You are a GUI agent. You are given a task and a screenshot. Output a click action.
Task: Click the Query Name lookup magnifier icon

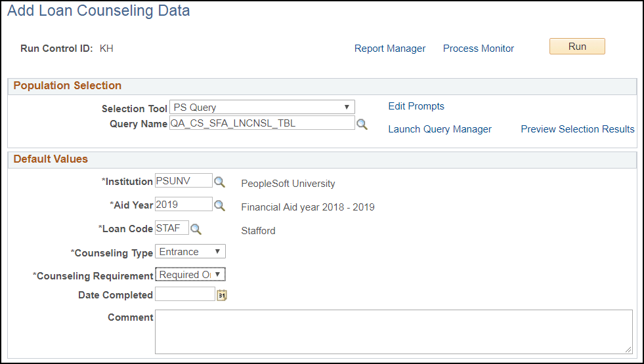[362, 123]
